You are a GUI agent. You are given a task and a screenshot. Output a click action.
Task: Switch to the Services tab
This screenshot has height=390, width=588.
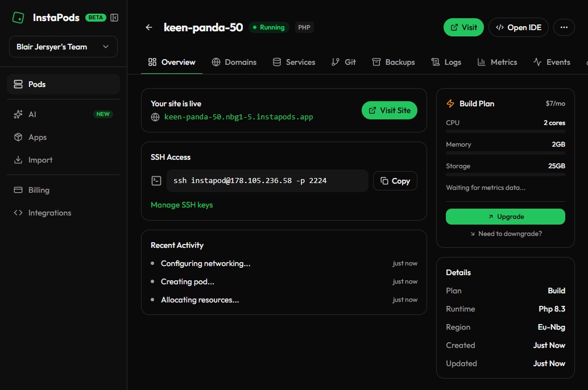coord(294,62)
